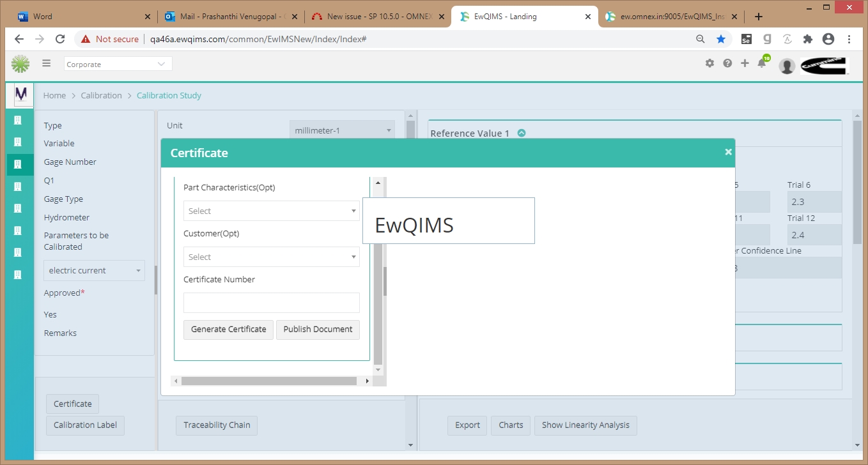
Task: Switch to the ew.omnex.in:9005 tab
Action: pyautogui.click(x=671, y=17)
